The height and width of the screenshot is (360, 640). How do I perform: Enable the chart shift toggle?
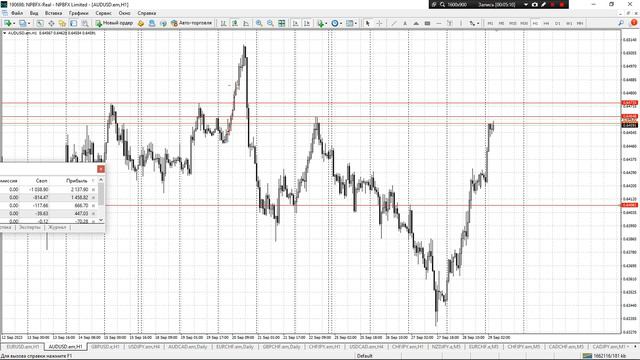pyautogui.click(x=307, y=23)
